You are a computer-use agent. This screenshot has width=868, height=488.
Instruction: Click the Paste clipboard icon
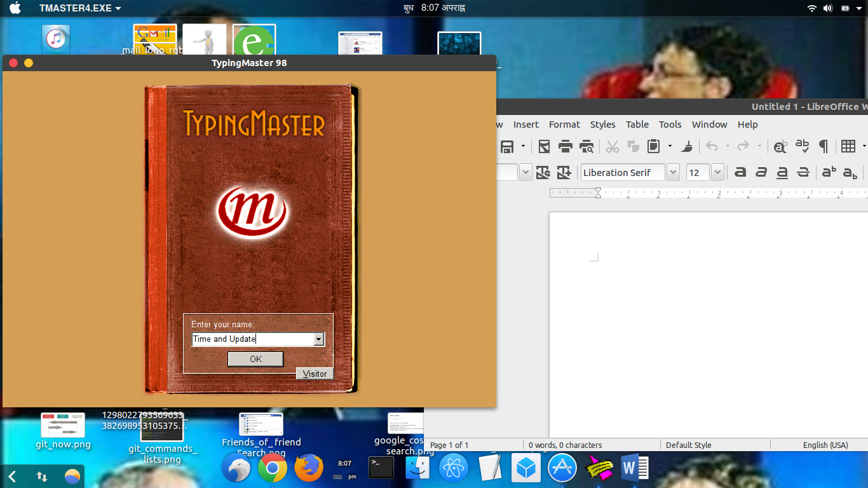(x=653, y=147)
